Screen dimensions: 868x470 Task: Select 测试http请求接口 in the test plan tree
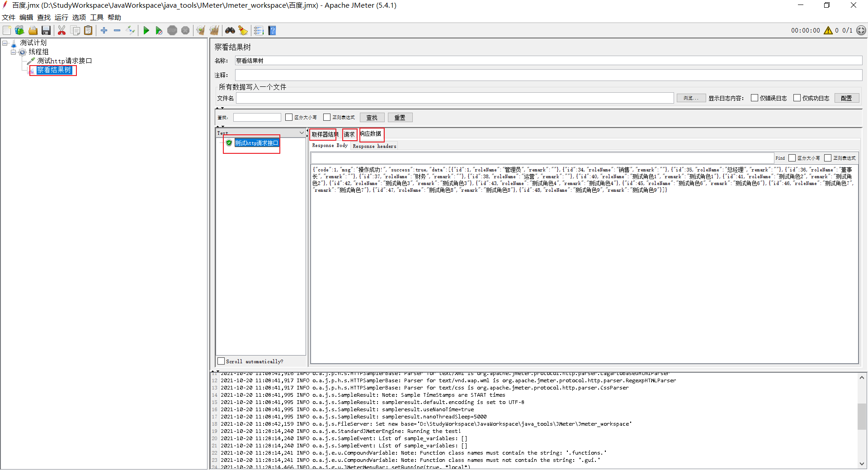tap(65, 61)
